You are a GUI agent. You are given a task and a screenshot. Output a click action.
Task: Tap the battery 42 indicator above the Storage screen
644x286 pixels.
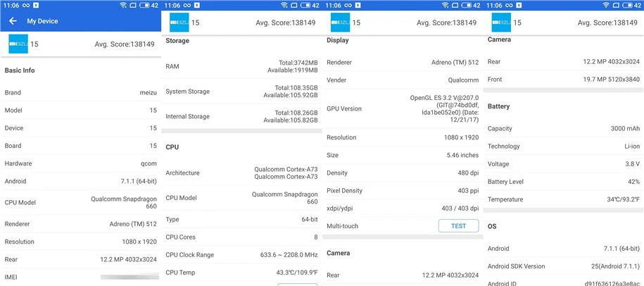click(x=311, y=6)
